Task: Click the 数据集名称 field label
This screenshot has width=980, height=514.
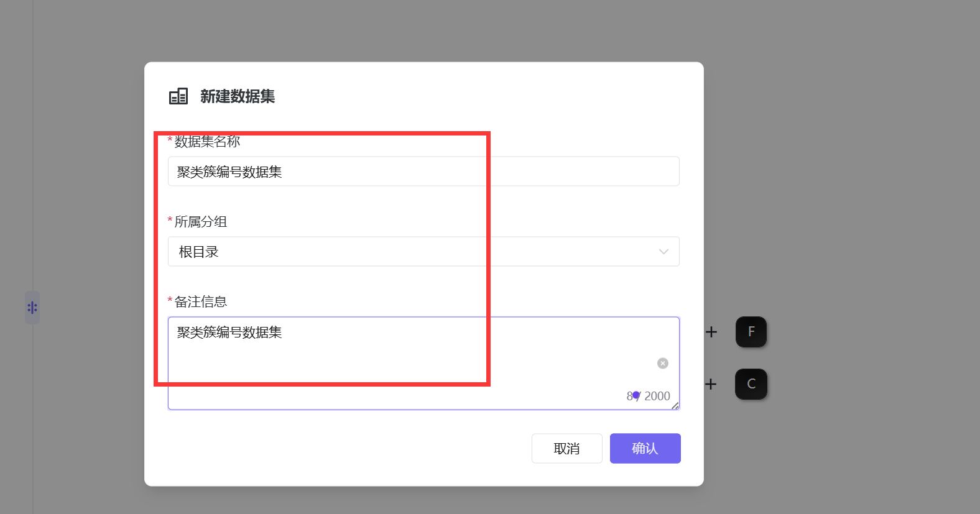Action: (207, 142)
